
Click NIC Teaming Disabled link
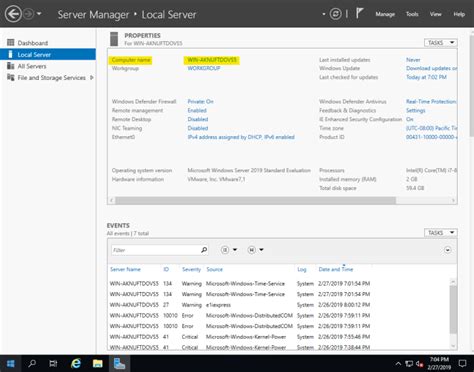[x=198, y=128]
